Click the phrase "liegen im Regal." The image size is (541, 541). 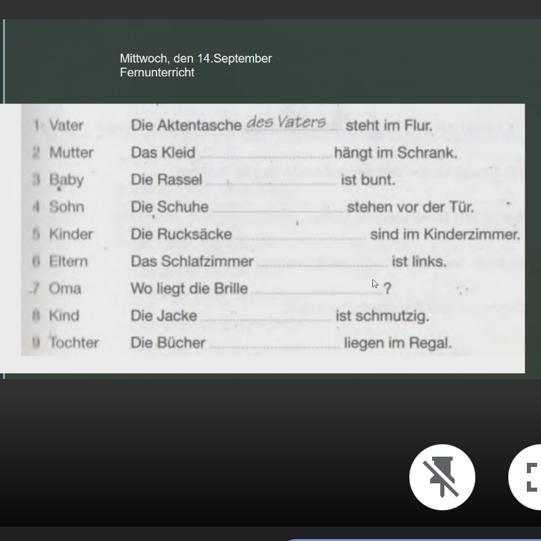[398, 343]
